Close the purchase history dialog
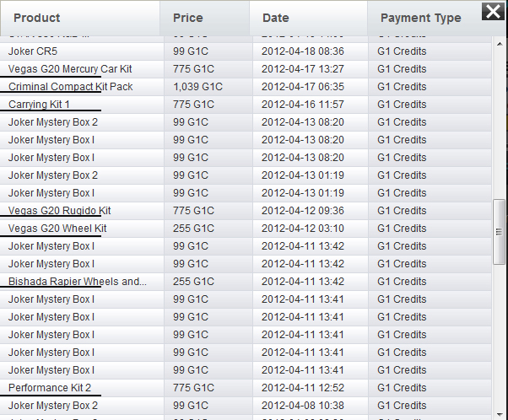The image size is (508, 420). [493, 12]
